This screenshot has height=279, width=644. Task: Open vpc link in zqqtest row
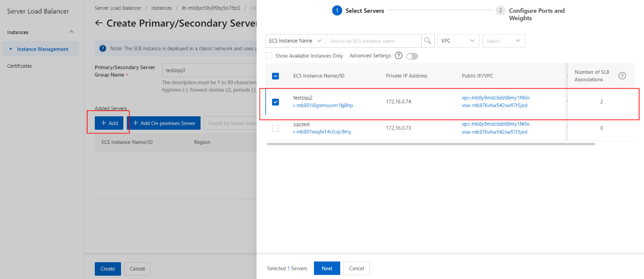(495, 124)
